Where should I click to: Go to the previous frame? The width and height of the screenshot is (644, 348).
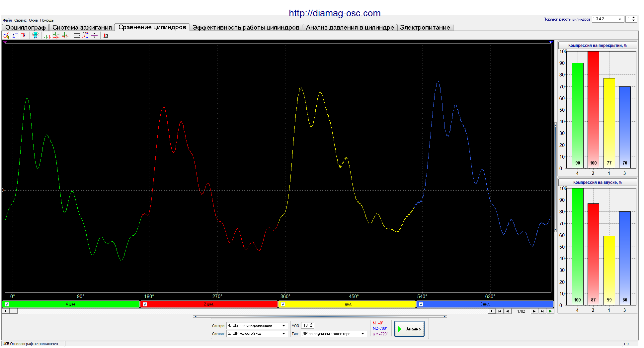click(507, 311)
